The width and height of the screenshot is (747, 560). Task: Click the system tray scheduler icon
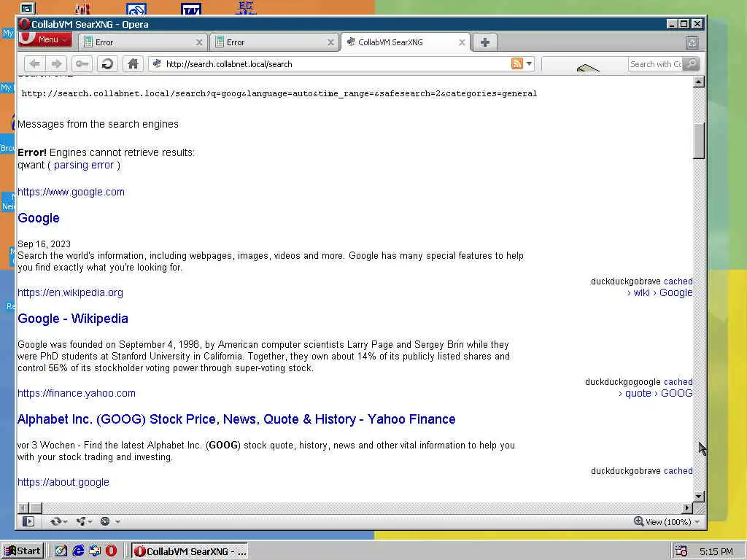[x=681, y=551]
